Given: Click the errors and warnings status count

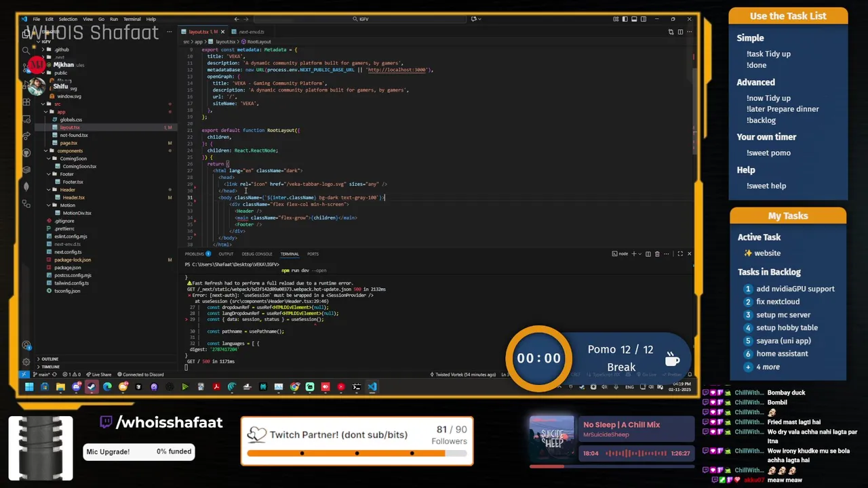Looking at the screenshot, I should 71,374.
